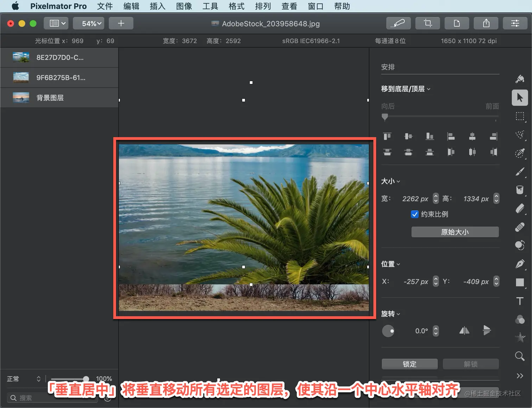Click the height value stepper

496,199
